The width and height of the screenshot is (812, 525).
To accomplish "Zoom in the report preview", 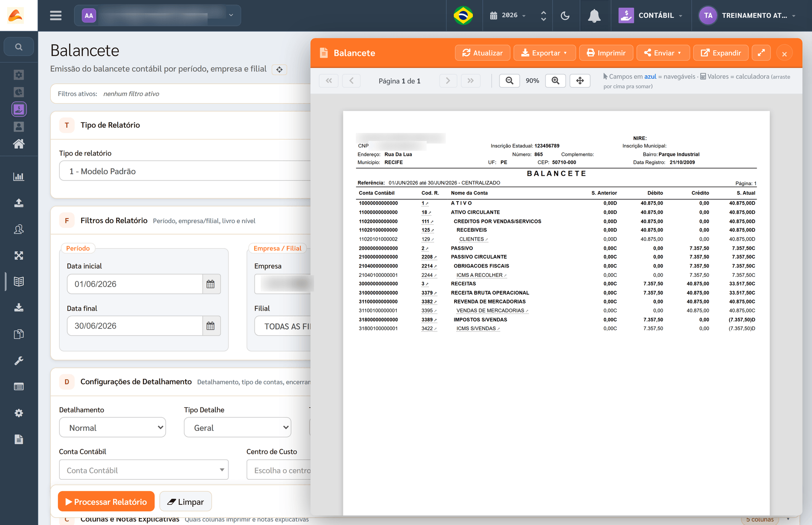I will [x=556, y=80].
